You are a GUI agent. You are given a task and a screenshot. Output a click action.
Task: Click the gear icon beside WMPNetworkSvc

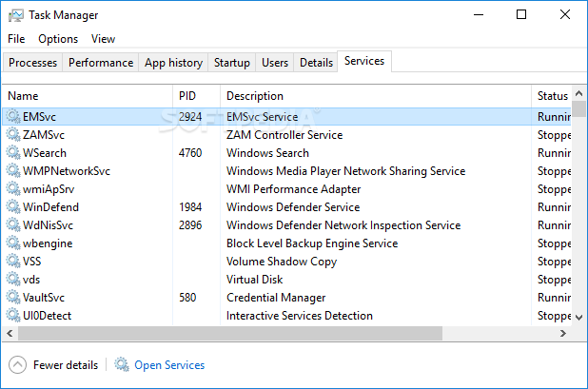[x=13, y=171]
